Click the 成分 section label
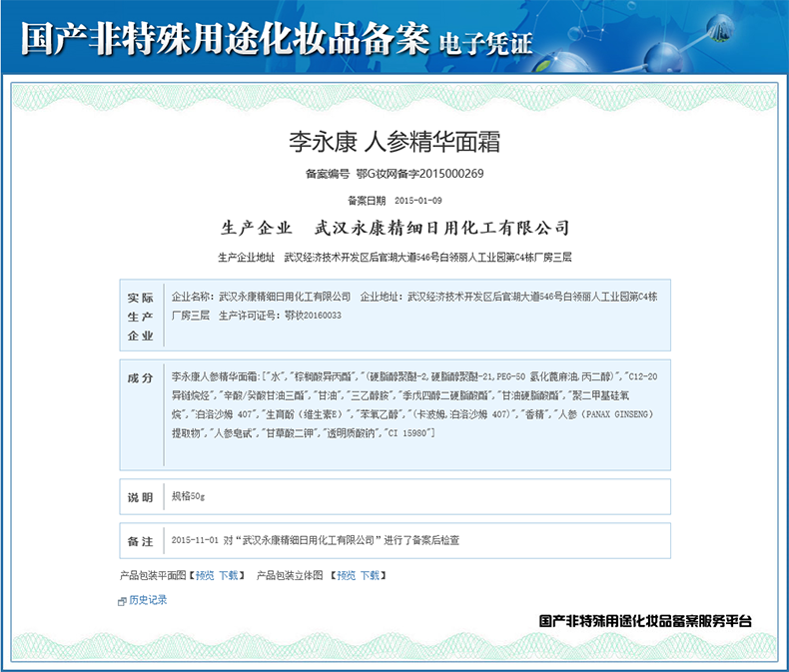Image resolution: width=789 pixels, height=672 pixels. click(141, 378)
